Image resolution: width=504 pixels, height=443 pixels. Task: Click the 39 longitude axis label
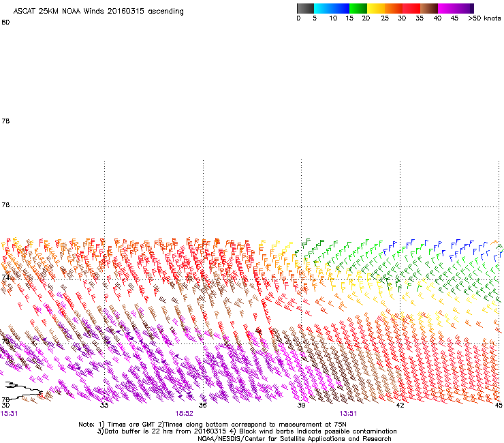click(x=301, y=405)
